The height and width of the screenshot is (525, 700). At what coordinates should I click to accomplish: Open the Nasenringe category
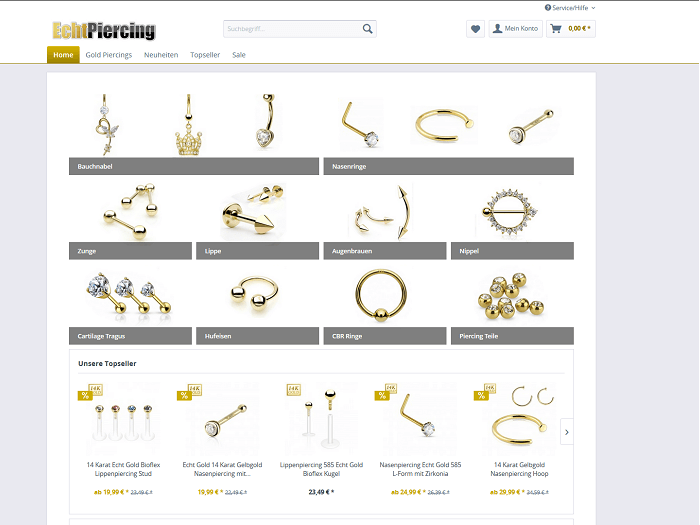coord(449,166)
